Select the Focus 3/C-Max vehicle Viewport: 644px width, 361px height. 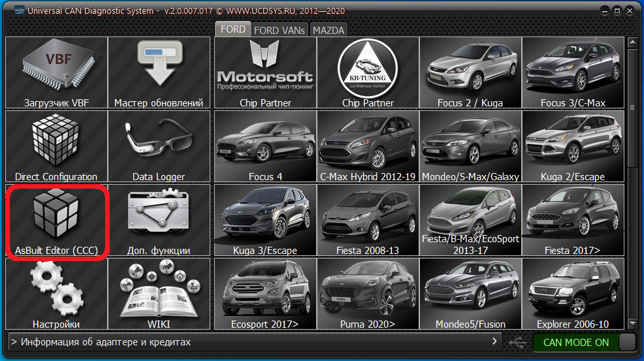pos(573,72)
